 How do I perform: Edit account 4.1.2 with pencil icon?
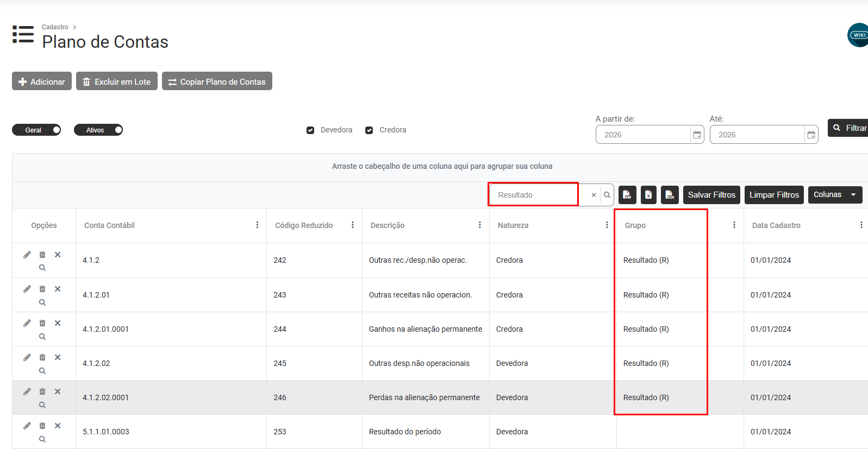27,255
